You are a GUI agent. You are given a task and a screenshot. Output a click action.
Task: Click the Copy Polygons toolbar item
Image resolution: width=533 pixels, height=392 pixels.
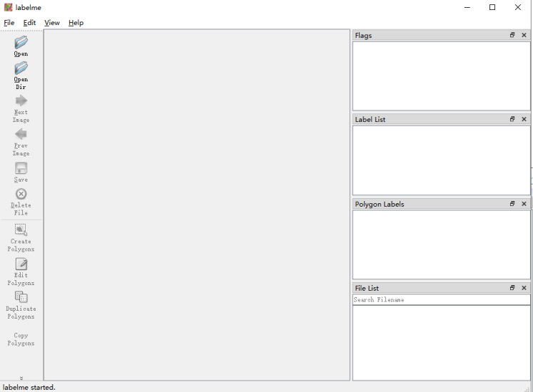[x=21, y=339]
